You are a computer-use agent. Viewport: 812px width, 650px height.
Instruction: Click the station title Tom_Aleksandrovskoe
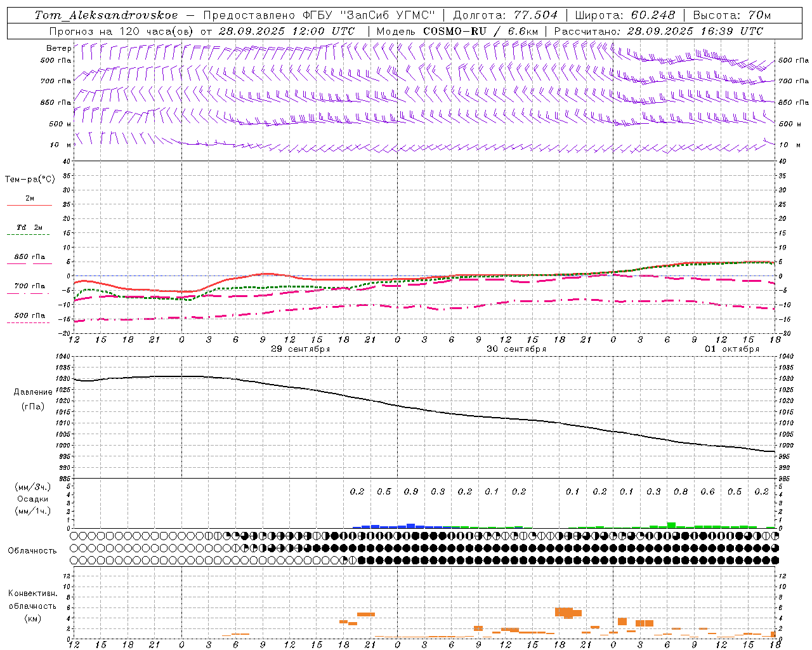pos(107,15)
